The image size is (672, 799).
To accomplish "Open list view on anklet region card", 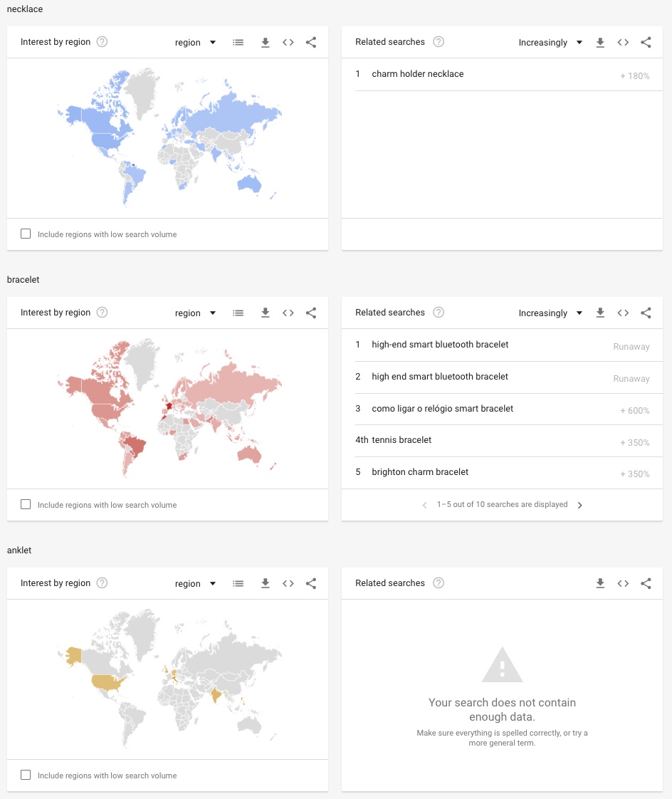I will click(238, 584).
